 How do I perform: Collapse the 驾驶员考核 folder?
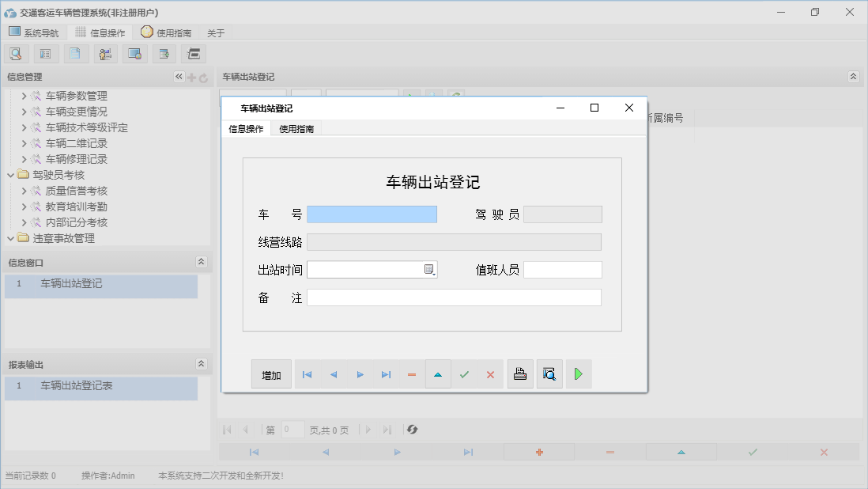pos(12,175)
